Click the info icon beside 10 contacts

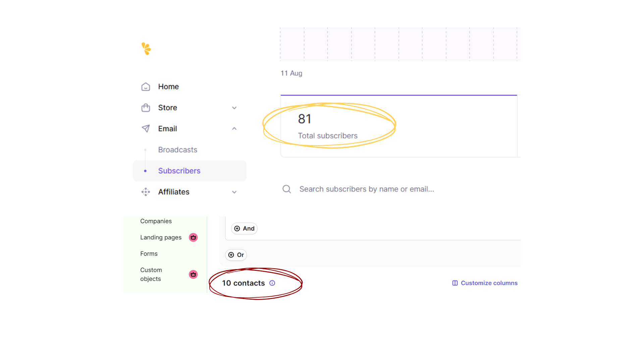(272, 283)
